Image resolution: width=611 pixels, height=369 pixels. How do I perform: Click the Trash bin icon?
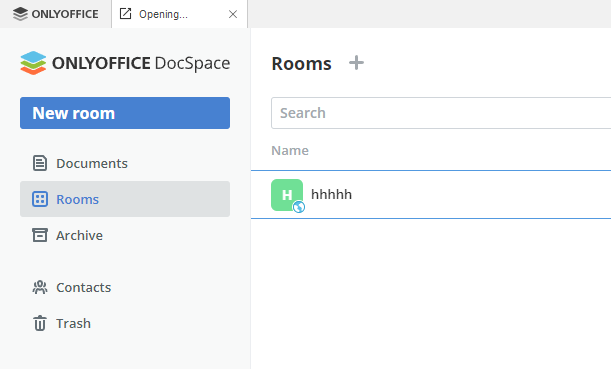coord(40,323)
